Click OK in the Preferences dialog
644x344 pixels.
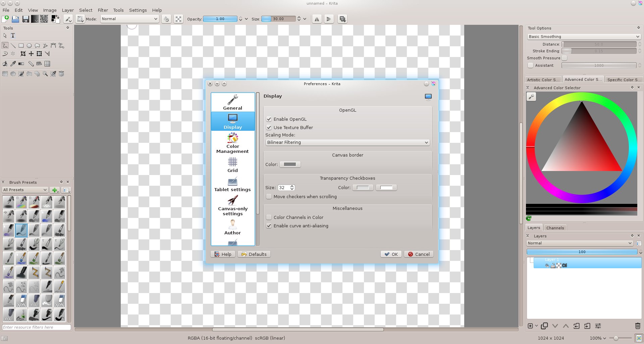[x=391, y=254]
